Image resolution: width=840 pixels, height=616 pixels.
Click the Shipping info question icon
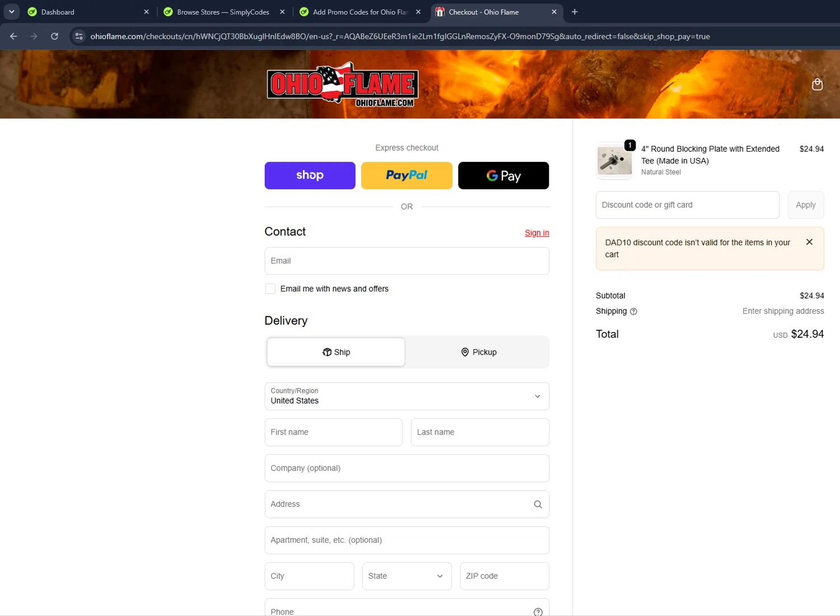[633, 312]
